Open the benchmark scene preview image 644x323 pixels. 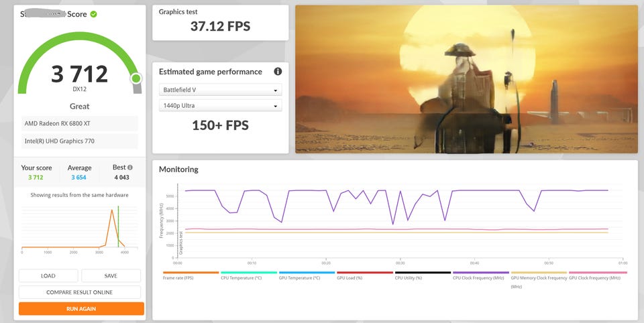(x=466, y=79)
